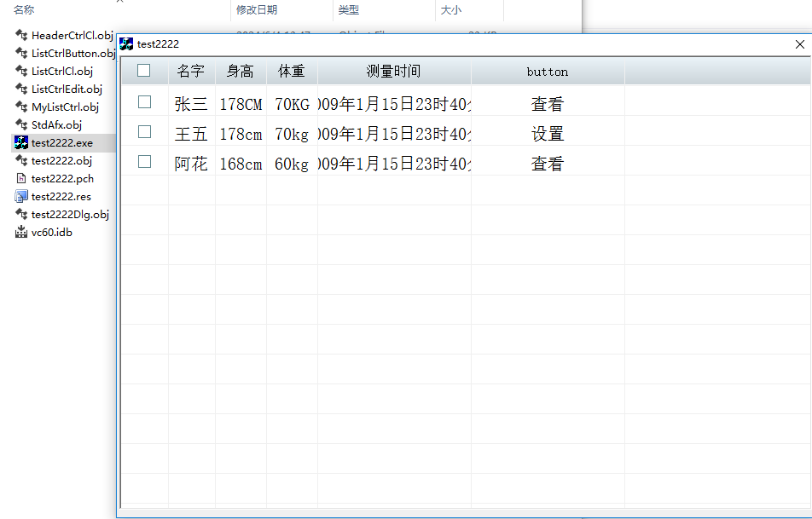
Task: Check the box for row 阿花
Action: point(144,162)
